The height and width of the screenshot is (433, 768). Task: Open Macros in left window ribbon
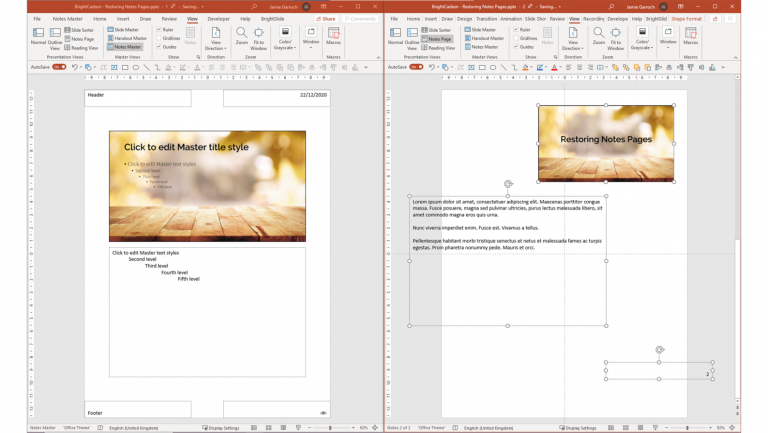tap(334, 37)
